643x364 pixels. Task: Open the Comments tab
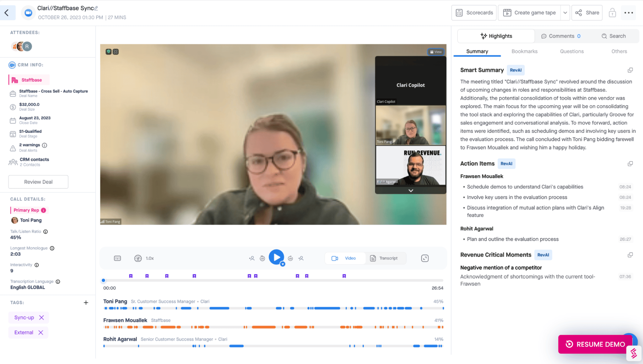pyautogui.click(x=561, y=36)
